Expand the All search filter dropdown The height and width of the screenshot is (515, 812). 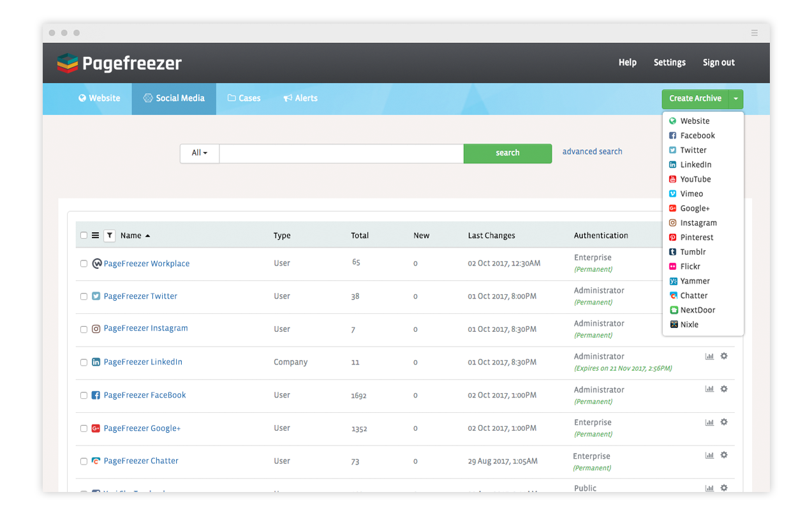click(200, 153)
